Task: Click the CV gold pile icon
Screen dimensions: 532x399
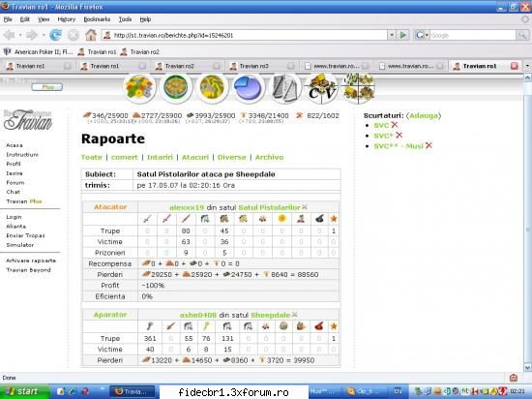Action: pos(321,88)
